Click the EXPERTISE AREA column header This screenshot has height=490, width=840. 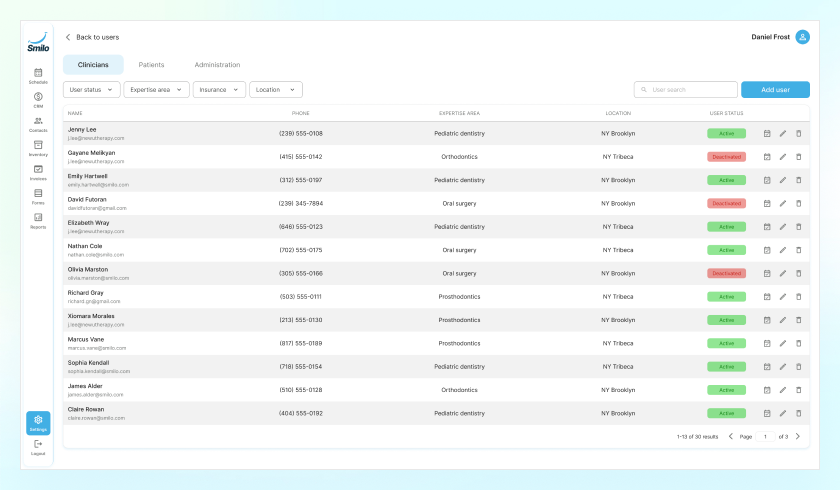[459, 113]
